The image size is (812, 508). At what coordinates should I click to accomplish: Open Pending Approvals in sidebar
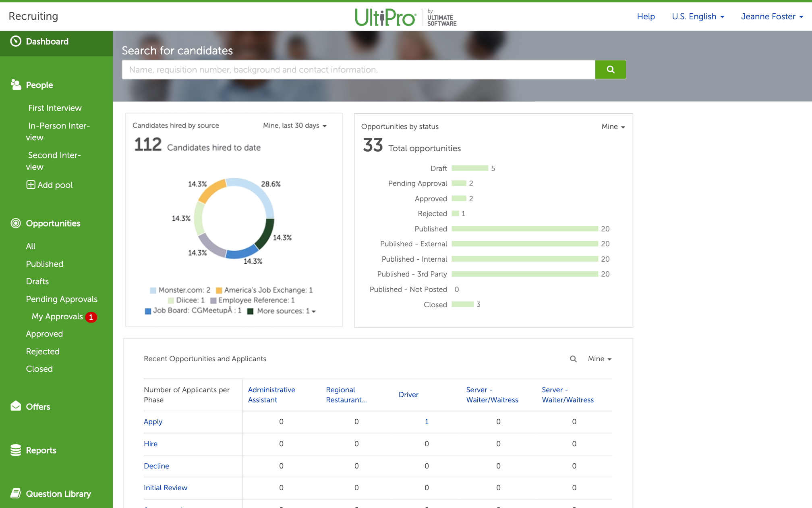(x=62, y=299)
